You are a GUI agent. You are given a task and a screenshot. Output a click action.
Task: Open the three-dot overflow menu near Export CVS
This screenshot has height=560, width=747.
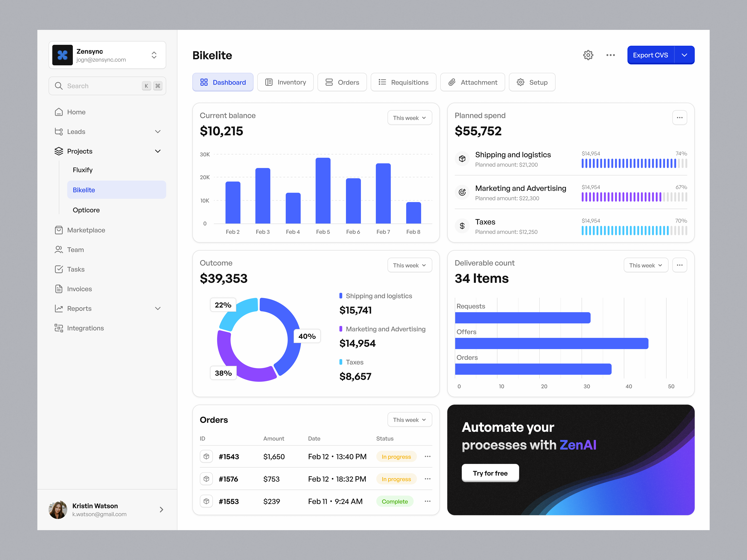[x=611, y=55]
